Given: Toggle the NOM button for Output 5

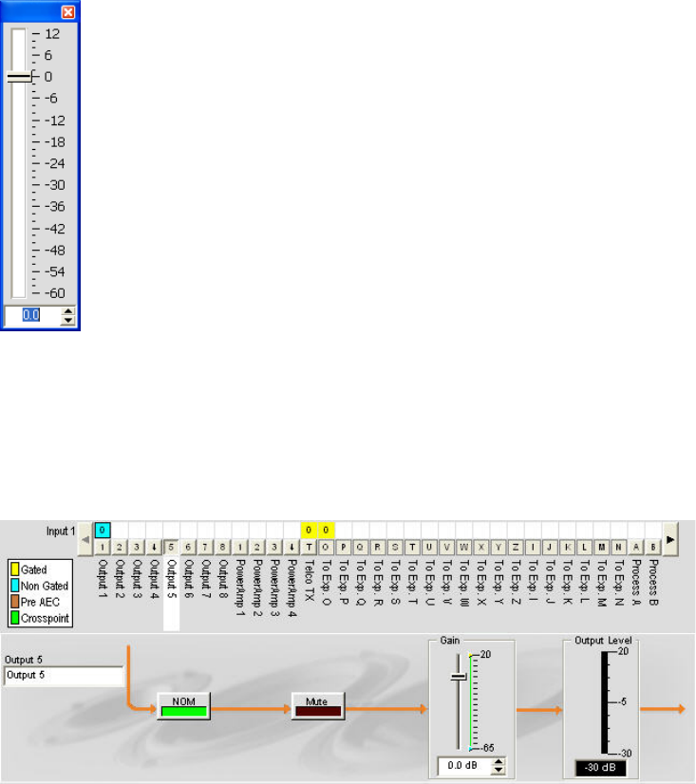Looking at the screenshot, I should point(183,705).
